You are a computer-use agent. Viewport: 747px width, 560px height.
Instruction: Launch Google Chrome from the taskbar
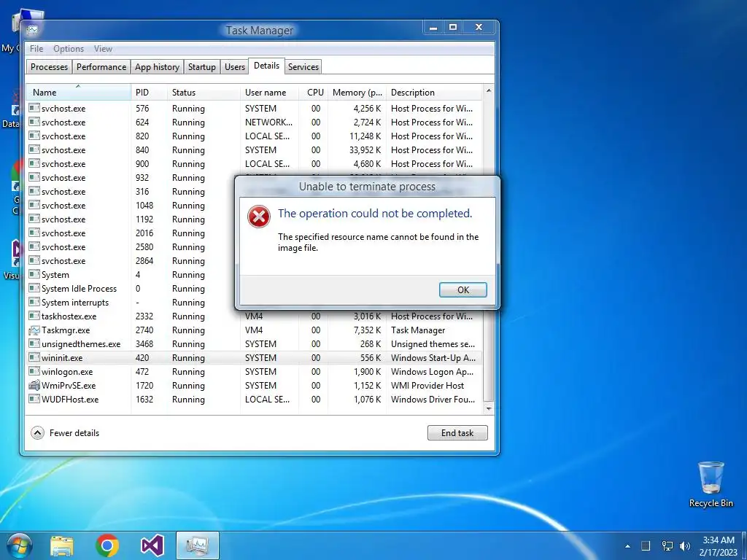coord(107,545)
